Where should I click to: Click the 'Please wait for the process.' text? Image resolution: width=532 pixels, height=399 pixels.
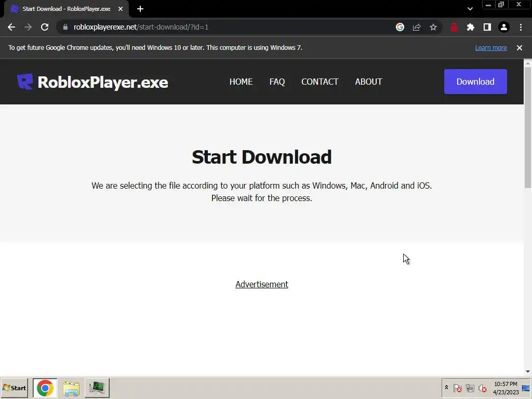tap(262, 198)
